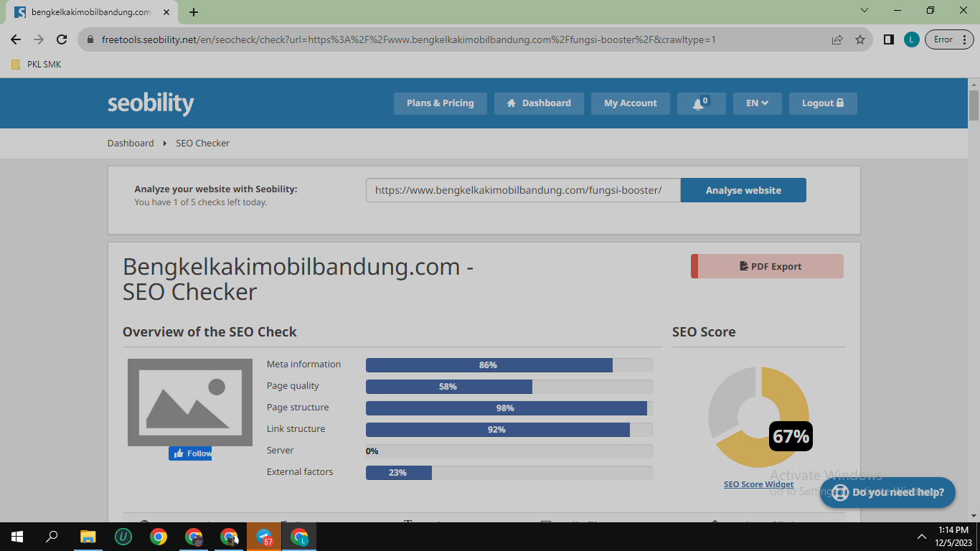The width and height of the screenshot is (980, 551).
Task: Click the Dashboard breadcrumb link
Action: (x=131, y=143)
